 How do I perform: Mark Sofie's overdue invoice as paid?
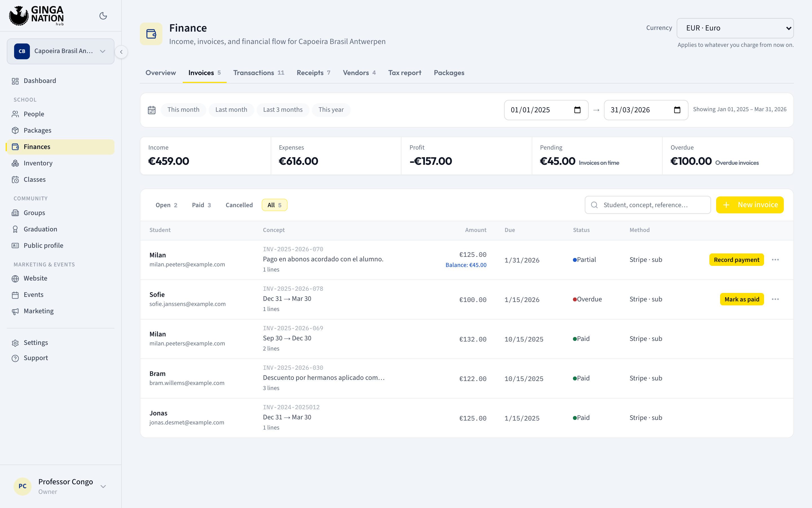click(x=742, y=299)
